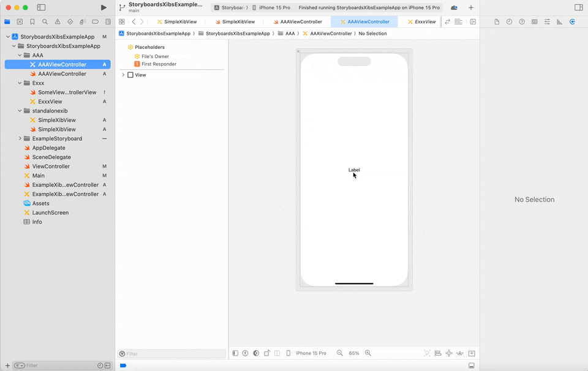Toggle the left navigator sidebar
The width and height of the screenshot is (588, 371).
point(41,7)
